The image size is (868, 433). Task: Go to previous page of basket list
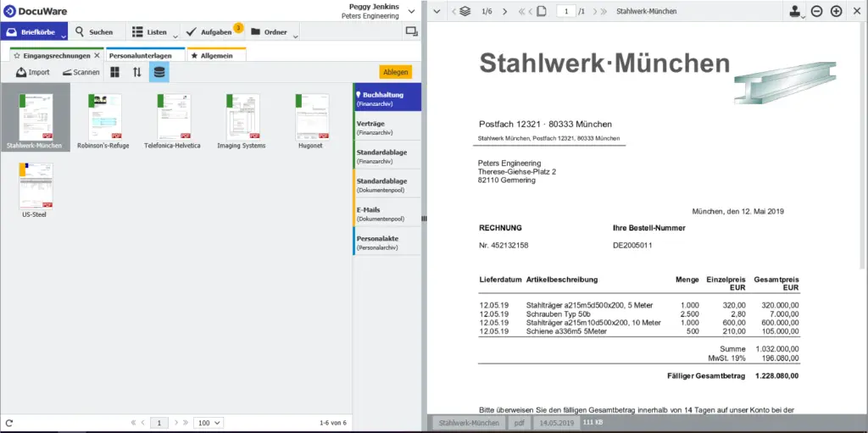tap(142, 423)
